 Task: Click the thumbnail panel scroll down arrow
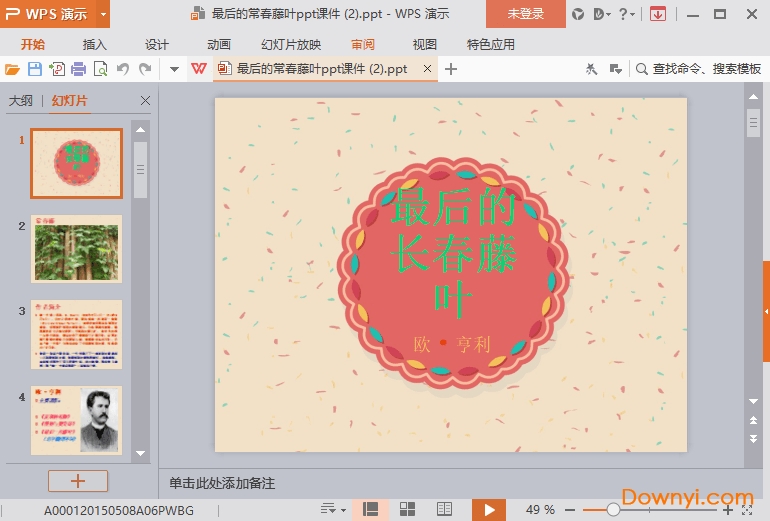click(x=140, y=453)
